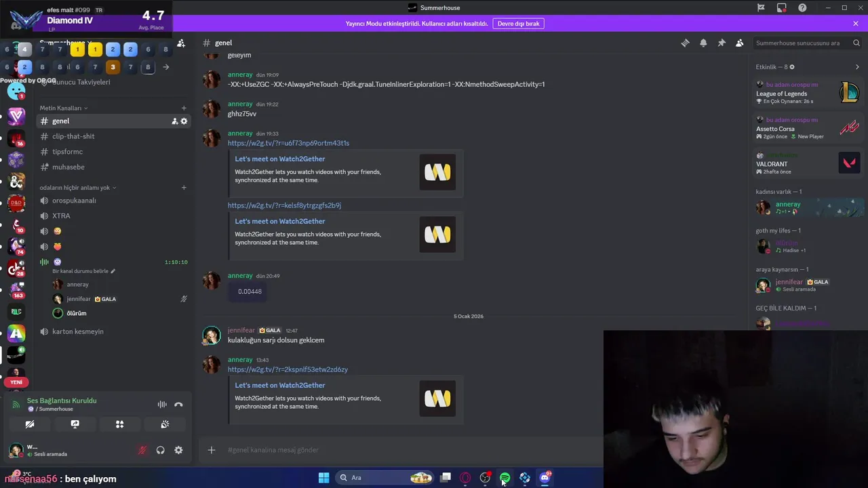This screenshot has width=868, height=488.
Task: Start an activity icon
Action: (x=119, y=424)
